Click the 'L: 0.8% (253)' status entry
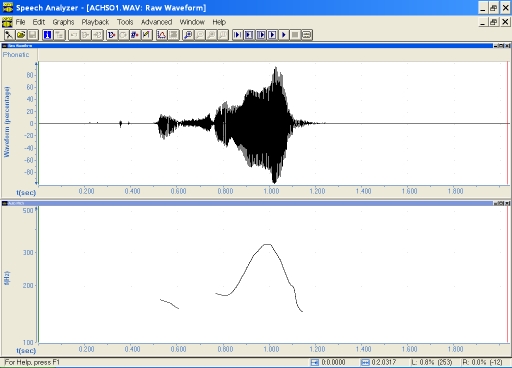The width and height of the screenshot is (512, 368). 431,362
